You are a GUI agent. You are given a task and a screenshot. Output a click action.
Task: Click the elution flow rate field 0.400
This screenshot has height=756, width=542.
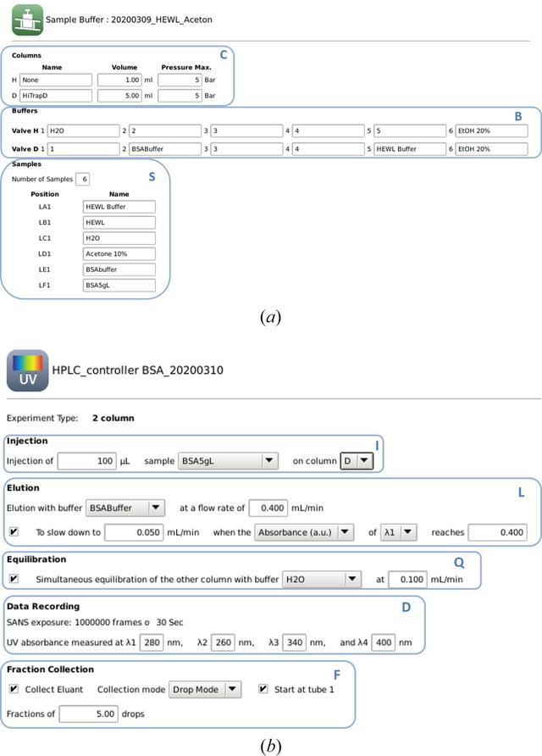tap(268, 508)
